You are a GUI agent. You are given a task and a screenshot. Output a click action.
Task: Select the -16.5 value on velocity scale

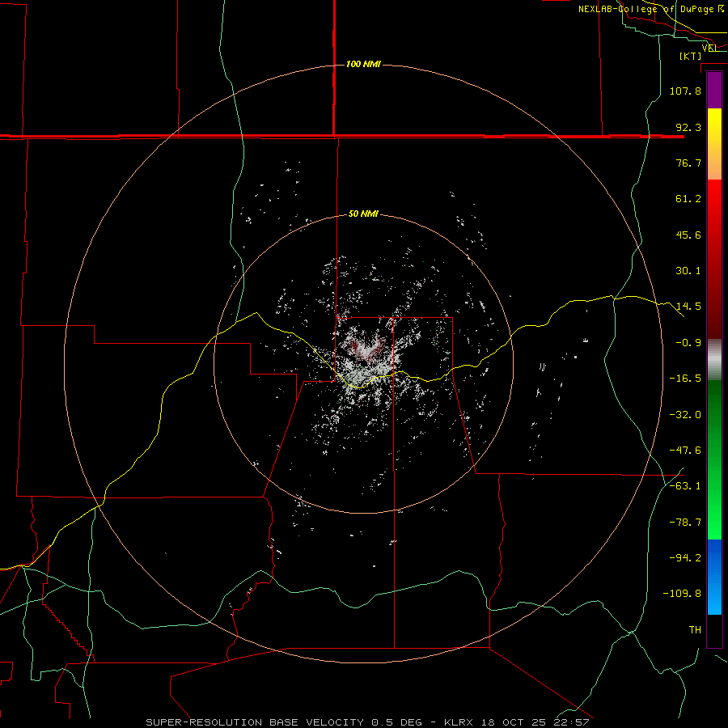click(685, 379)
